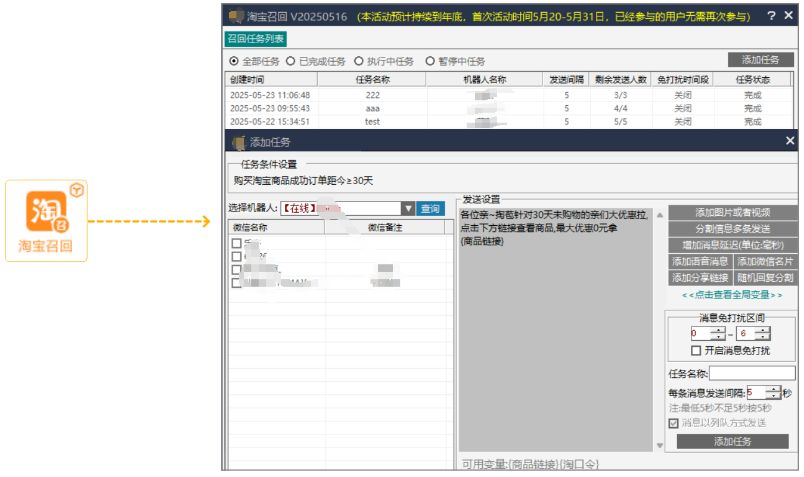The width and height of the screenshot is (804, 477).
Task: Click 添加分享链接 button
Action: 700,278
